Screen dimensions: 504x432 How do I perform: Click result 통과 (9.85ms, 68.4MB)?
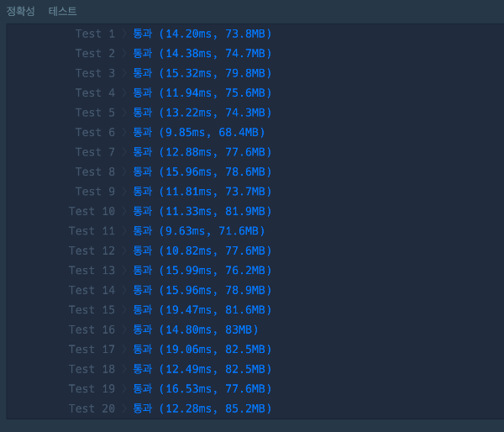[199, 132]
